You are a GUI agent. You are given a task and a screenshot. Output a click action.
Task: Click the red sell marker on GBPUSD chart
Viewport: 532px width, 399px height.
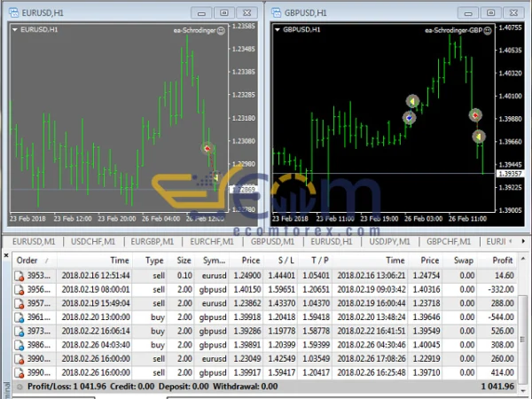coord(475,115)
